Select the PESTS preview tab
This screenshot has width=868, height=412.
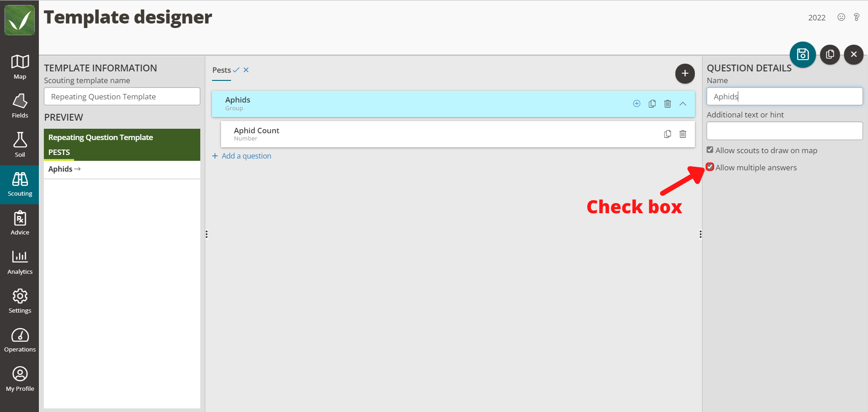click(59, 152)
